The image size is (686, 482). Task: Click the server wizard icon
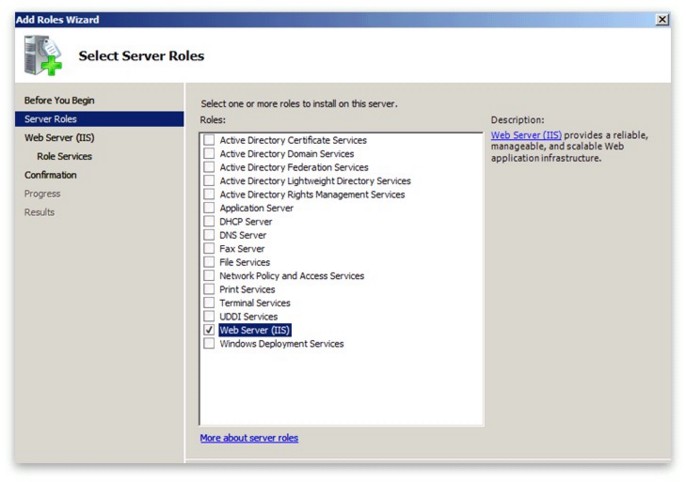(x=43, y=55)
